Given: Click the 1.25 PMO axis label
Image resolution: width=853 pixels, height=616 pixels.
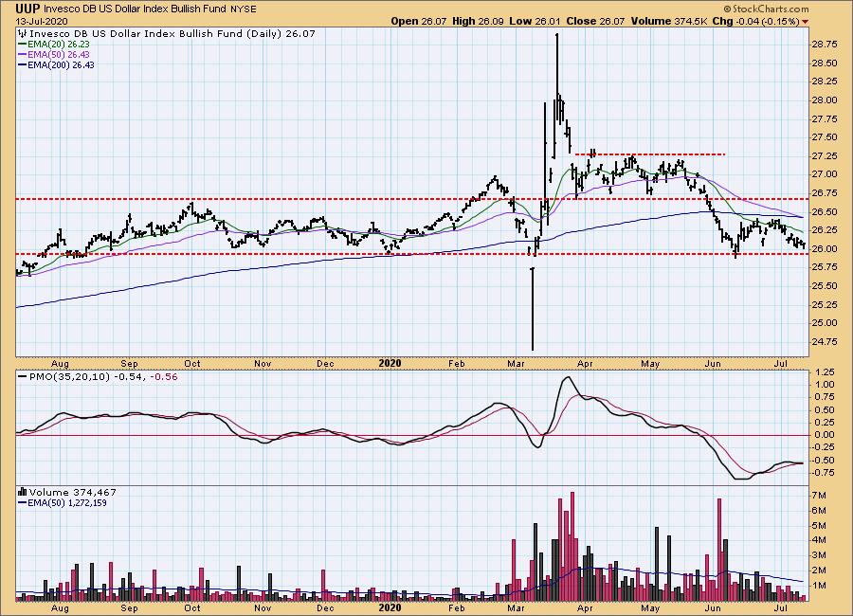Looking at the screenshot, I should (x=825, y=372).
